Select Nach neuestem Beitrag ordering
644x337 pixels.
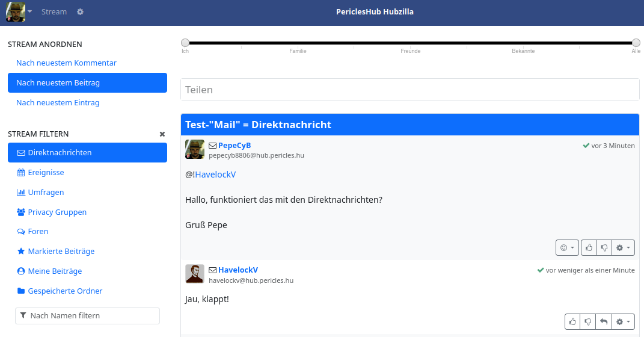click(87, 82)
